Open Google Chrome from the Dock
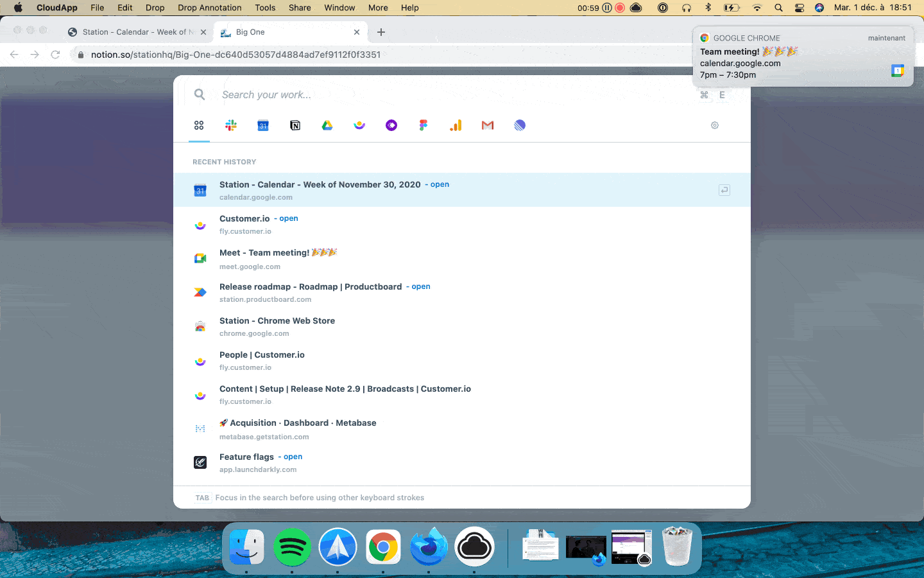Viewport: 924px width, 578px height. click(383, 547)
